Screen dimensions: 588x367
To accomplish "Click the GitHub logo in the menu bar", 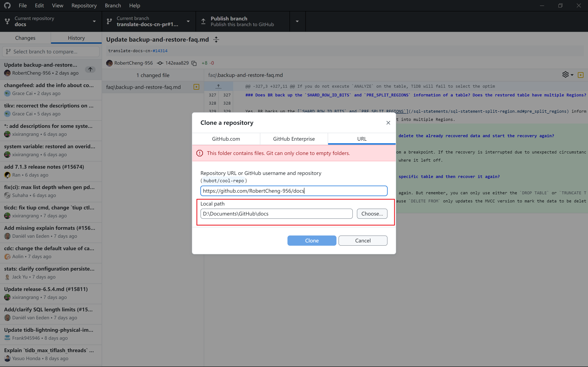I will (7, 5).
